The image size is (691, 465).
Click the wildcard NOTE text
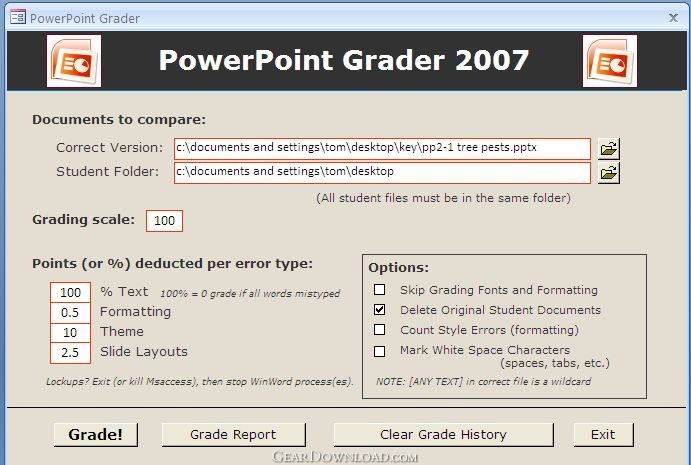point(483,382)
